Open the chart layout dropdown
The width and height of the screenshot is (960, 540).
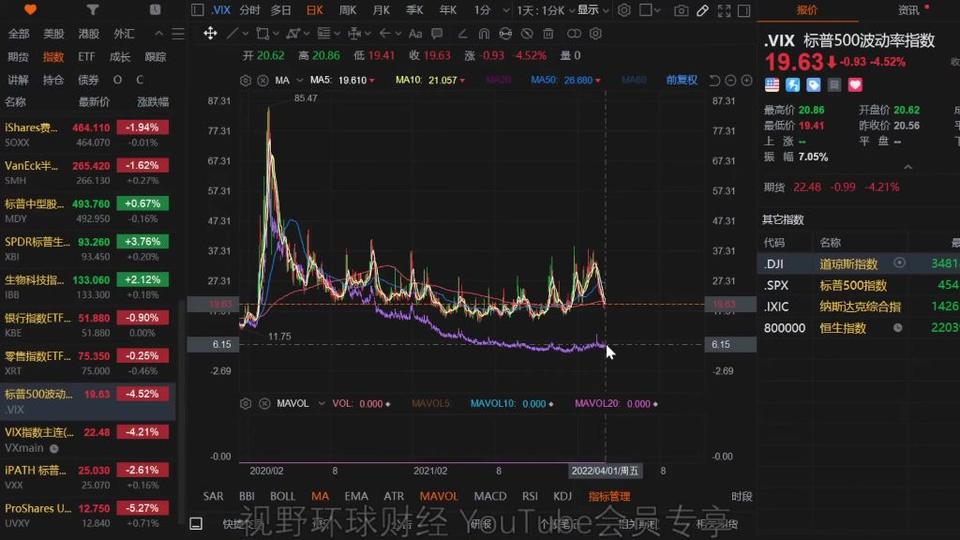[650, 10]
